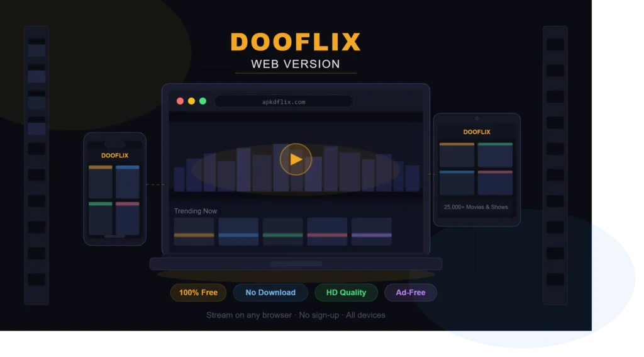Open trending thumbnail with blue bar
This screenshot has width=644, height=357.
tap(238, 232)
